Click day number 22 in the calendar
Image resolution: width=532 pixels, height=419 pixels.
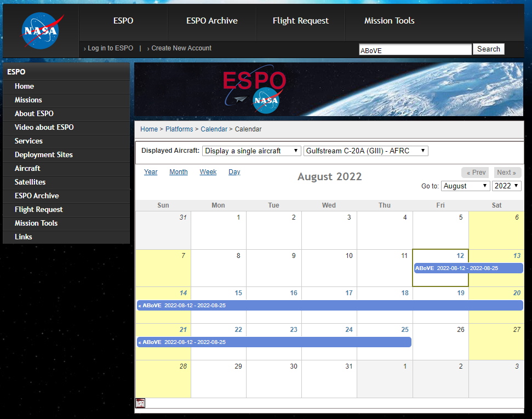pos(238,330)
